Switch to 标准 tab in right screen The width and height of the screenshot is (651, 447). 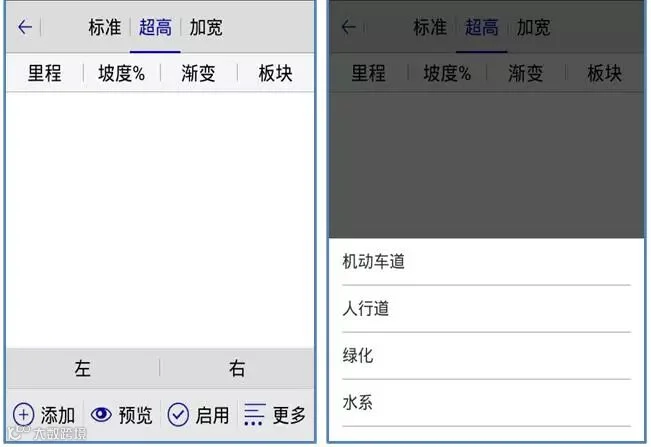tap(430, 28)
